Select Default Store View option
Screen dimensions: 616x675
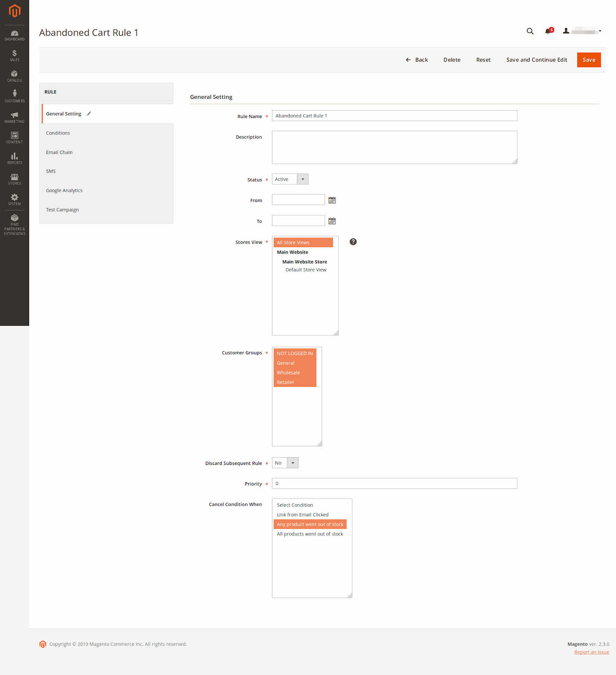pyautogui.click(x=306, y=270)
